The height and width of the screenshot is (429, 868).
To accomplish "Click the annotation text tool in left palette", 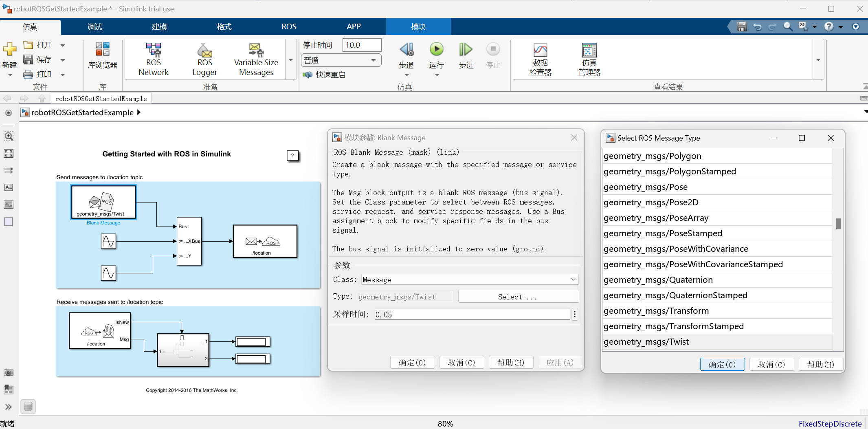I will tap(9, 187).
